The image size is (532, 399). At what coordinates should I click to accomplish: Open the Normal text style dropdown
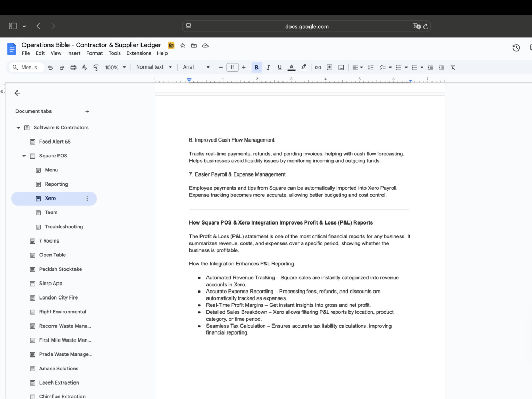(154, 67)
